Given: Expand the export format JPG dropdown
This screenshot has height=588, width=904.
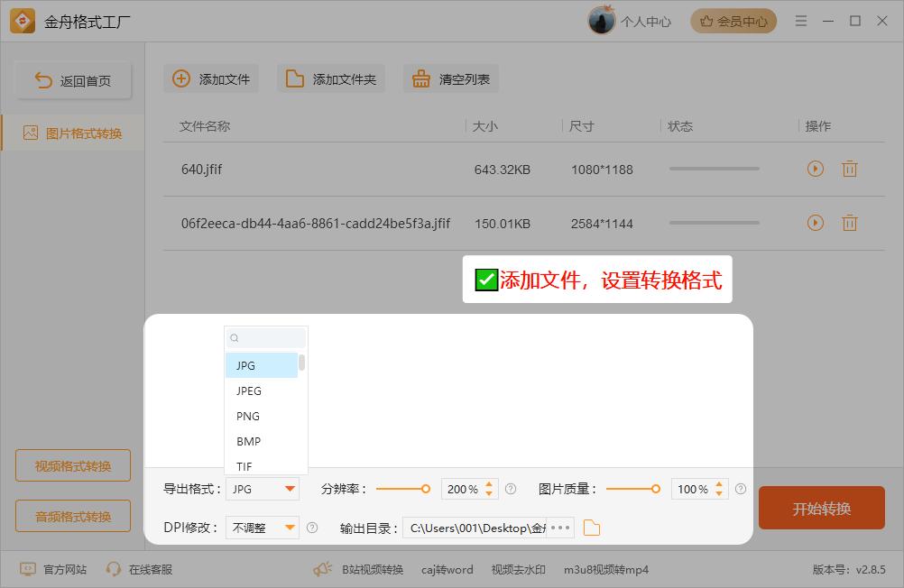Looking at the screenshot, I should [x=290, y=489].
